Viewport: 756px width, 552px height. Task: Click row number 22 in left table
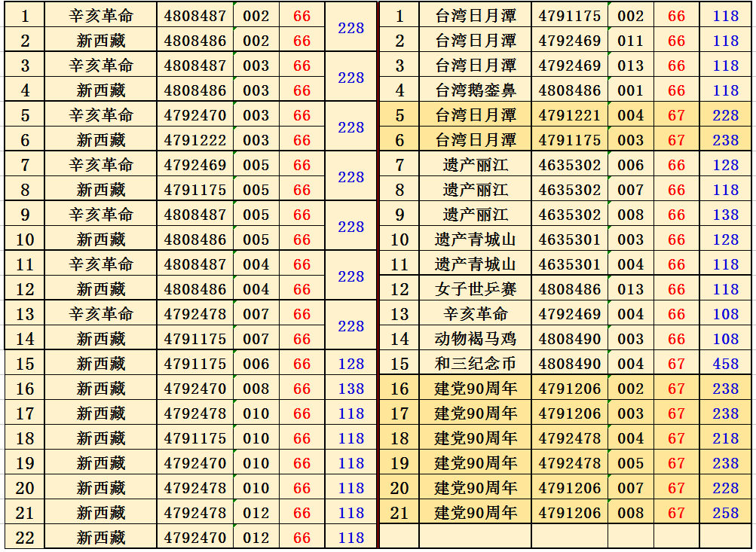(x=25, y=538)
